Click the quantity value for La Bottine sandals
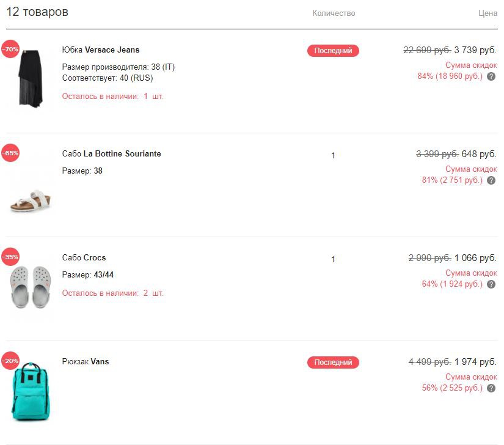This screenshot has height=445, width=504. (333, 156)
